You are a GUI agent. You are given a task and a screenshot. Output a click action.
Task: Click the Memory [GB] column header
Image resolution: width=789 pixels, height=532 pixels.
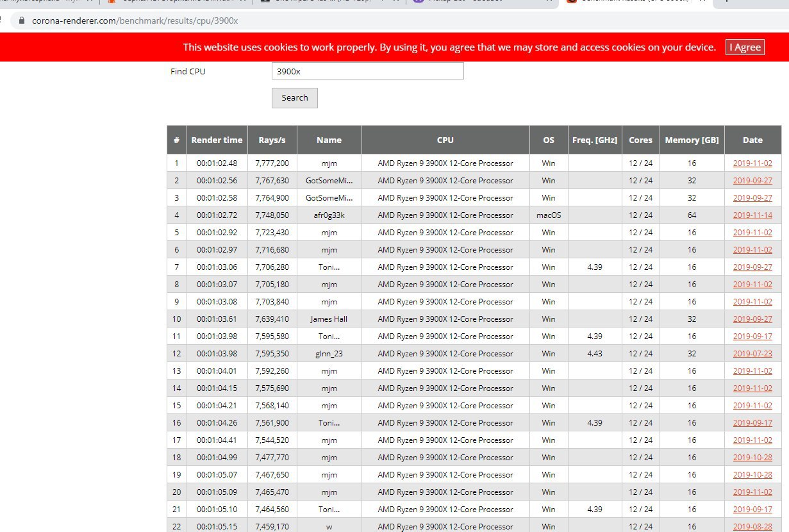click(x=692, y=140)
